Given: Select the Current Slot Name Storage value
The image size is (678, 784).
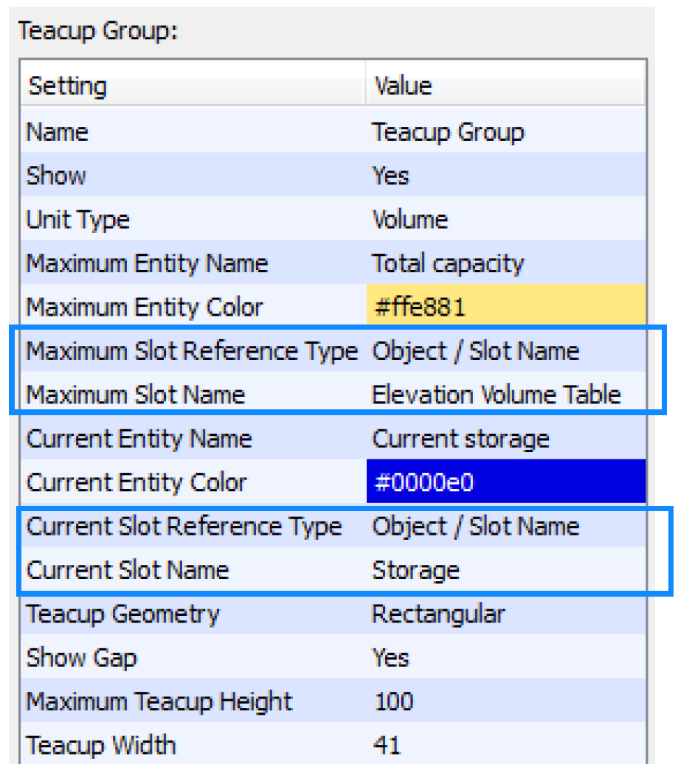Looking at the screenshot, I should click(x=415, y=570).
